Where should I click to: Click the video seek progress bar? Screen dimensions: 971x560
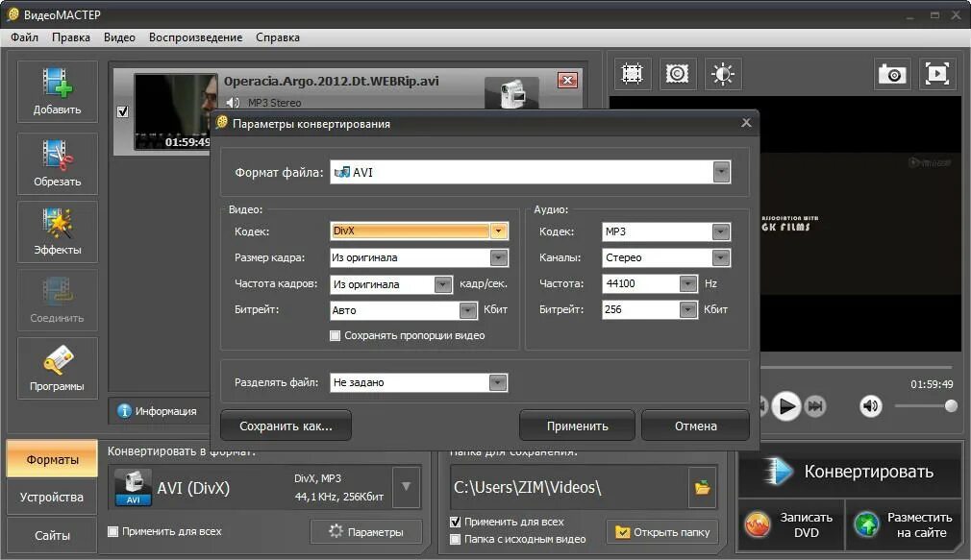point(857,368)
